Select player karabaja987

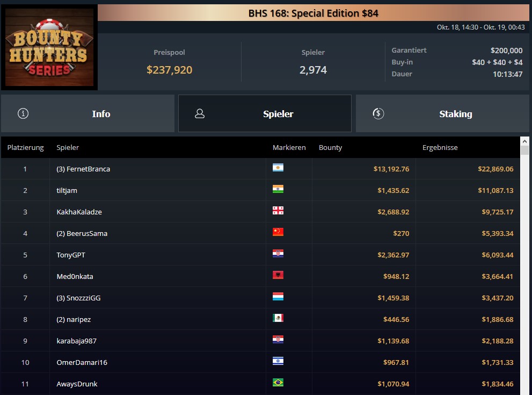coord(76,341)
